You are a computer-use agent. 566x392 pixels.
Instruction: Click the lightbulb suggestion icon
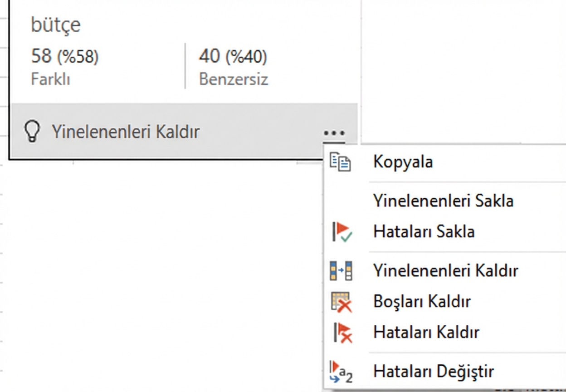coord(32,132)
